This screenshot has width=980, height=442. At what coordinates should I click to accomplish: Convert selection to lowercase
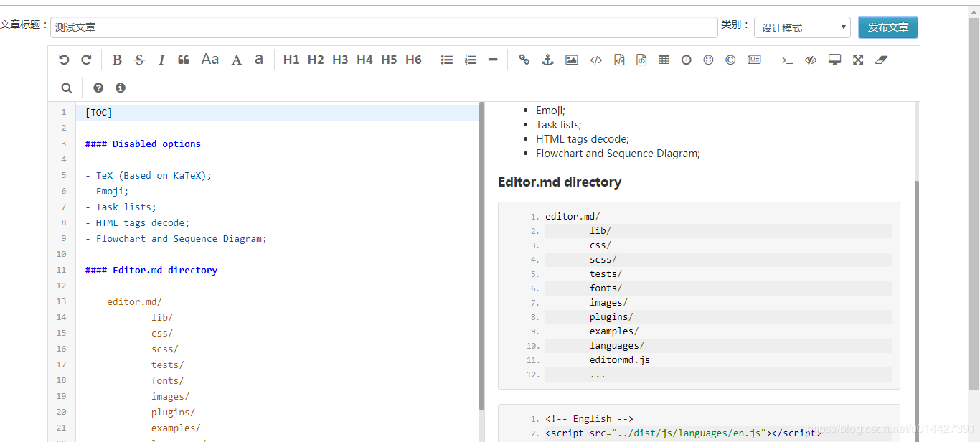coord(259,60)
